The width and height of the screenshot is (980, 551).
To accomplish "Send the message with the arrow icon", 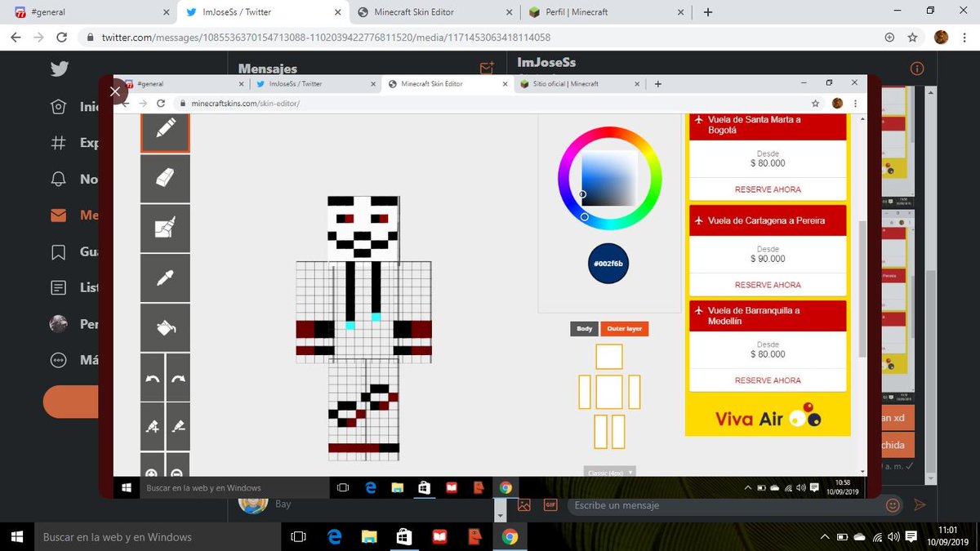I will [x=920, y=505].
